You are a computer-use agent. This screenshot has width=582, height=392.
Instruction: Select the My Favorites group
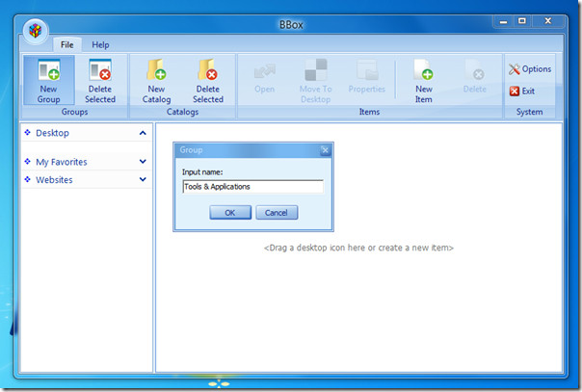tap(87, 162)
